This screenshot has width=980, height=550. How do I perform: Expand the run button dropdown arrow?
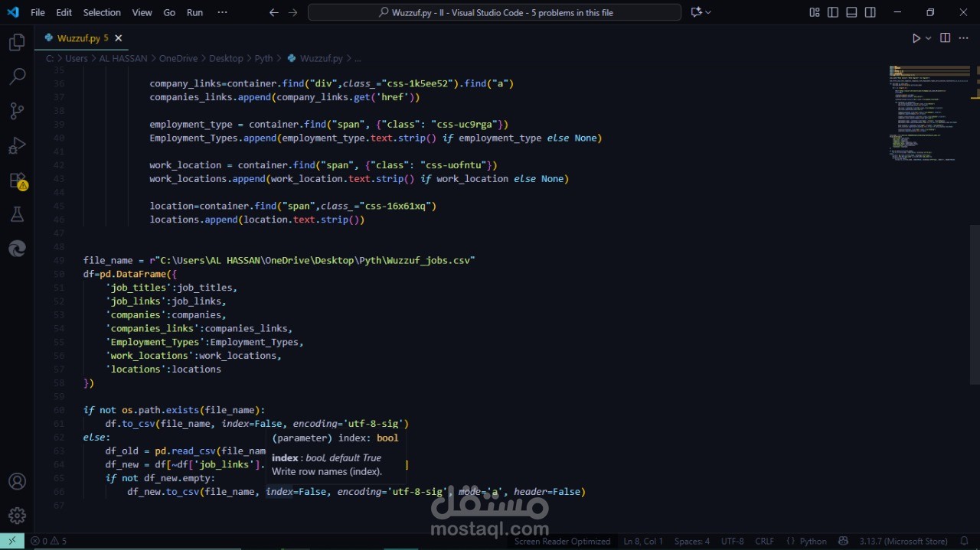(929, 38)
